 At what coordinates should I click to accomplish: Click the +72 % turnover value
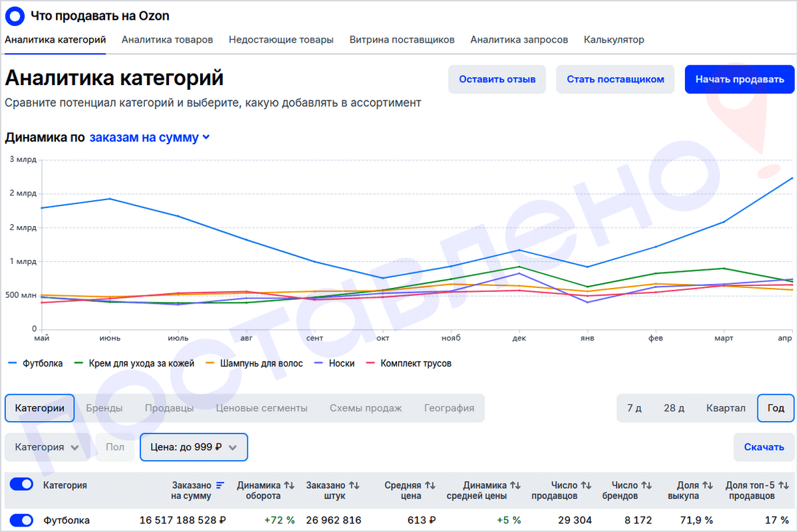(279, 520)
